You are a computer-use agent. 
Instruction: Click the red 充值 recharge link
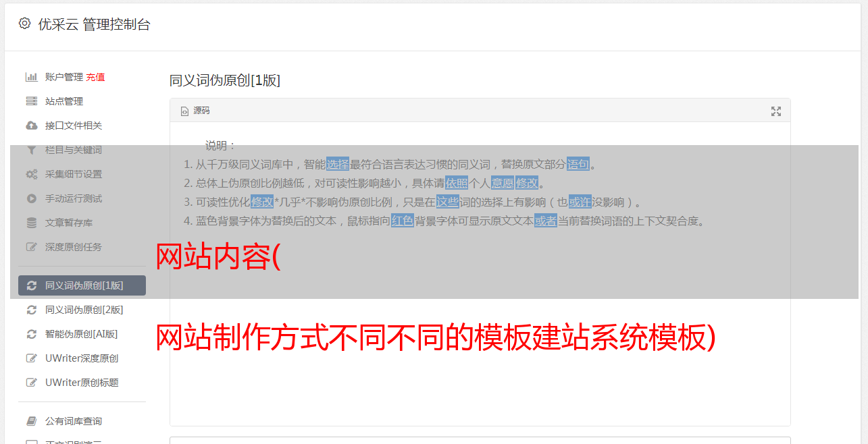(95, 77)
